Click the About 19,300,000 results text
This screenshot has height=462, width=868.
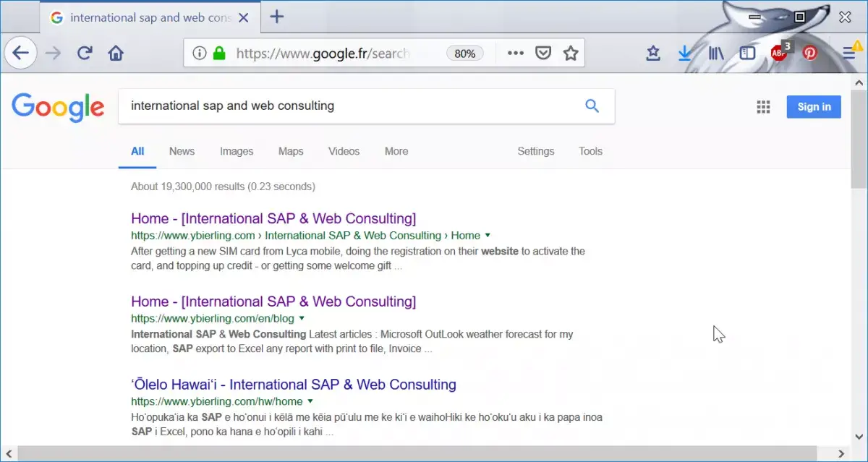click(223, 187)
